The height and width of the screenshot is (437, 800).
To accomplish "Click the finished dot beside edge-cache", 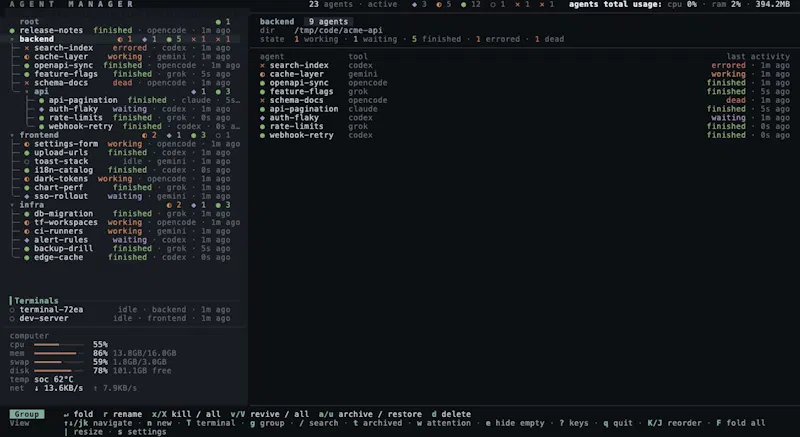I will pyautogui.click(x=27, y=257).
